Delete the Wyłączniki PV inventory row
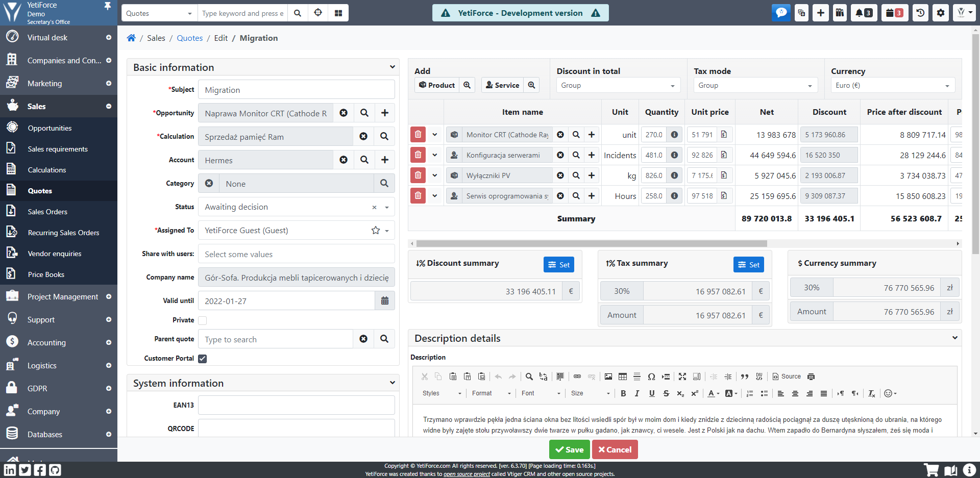Viewport: 980px width, 478px height. pyautogui.click(x=418, y=175)
